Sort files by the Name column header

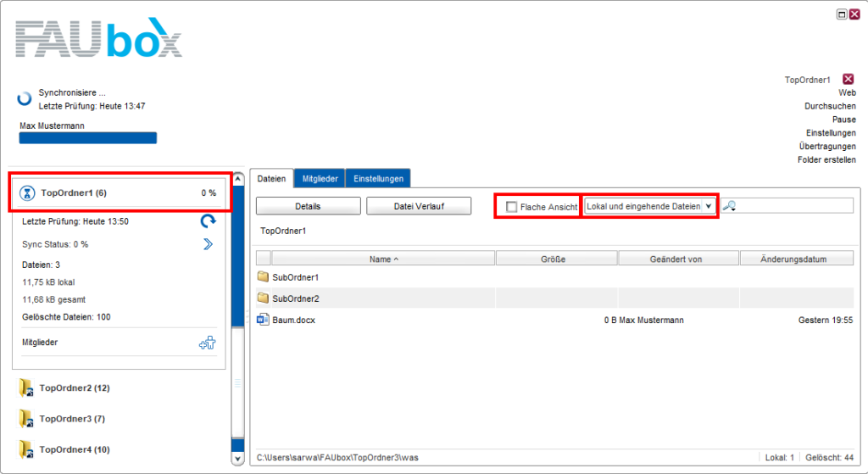383,259
